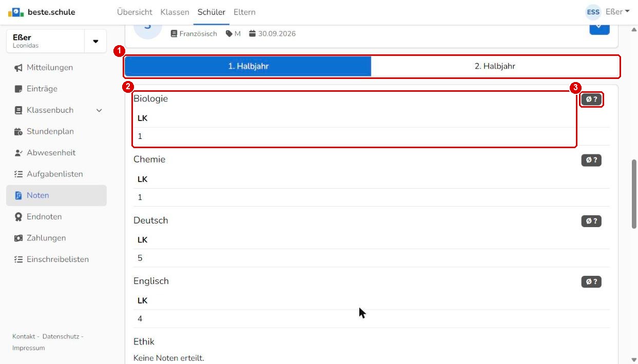The image size is (638, 364).
Task: Go to the Übersicht tab
Action: pyautogui.click(x=134, y=12)
